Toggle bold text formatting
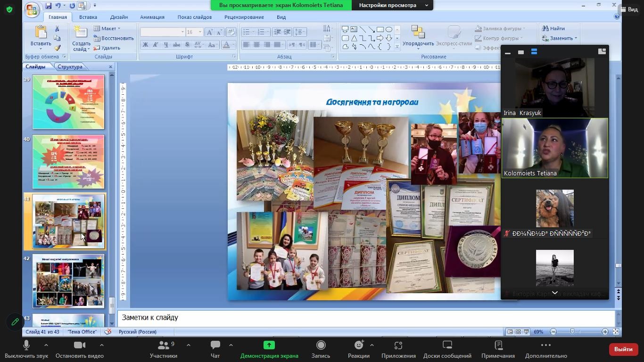Image resolution: width=644 pixels, height=362 pixels. (145, 45)
